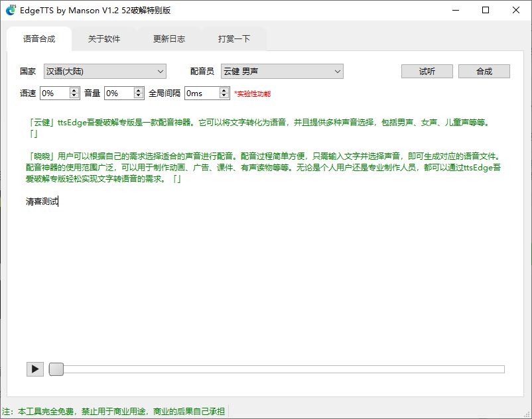Expand the voice list via its dropdown arrow

[336, 71]
